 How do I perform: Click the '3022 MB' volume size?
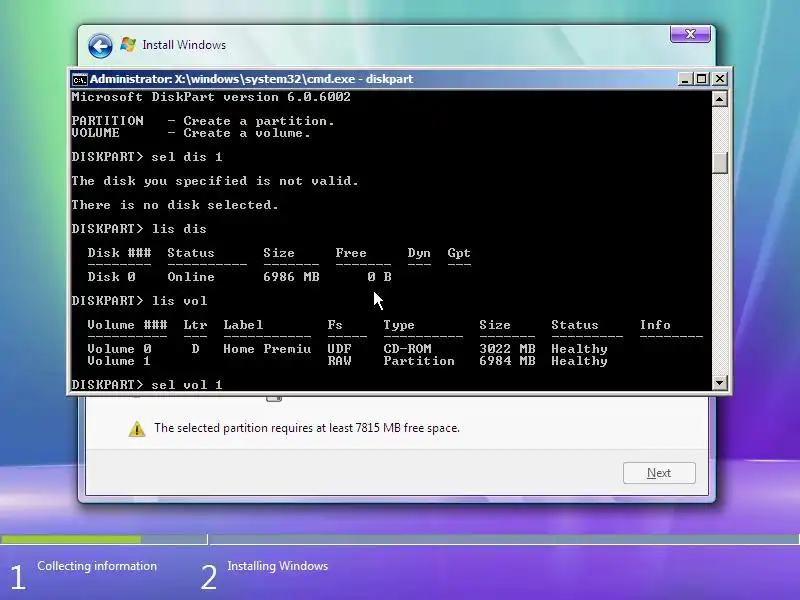point(507,349)
